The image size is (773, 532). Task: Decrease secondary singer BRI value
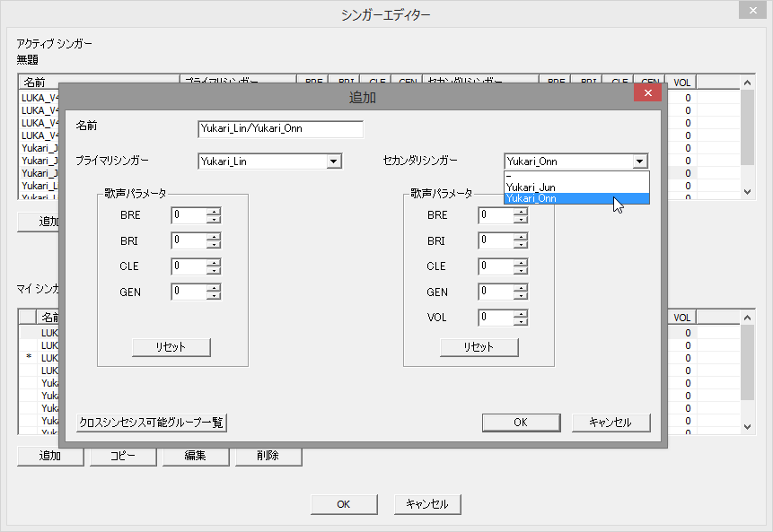pos(521,245)
